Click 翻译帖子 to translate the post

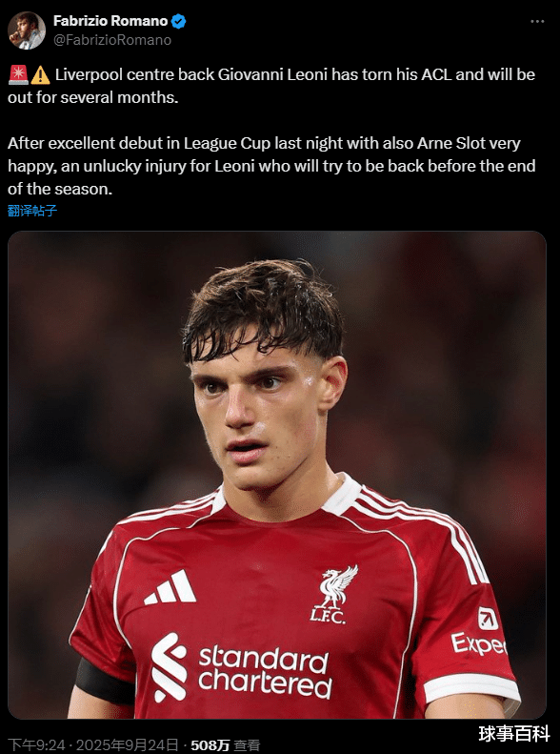[32, 210]
